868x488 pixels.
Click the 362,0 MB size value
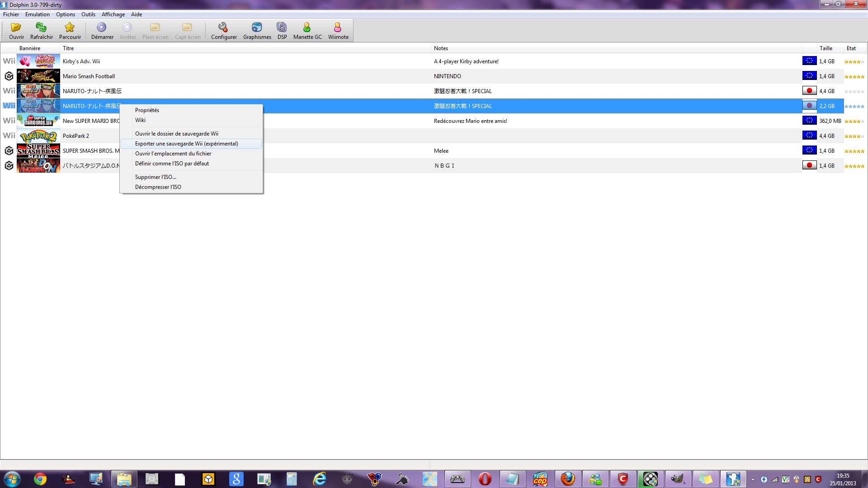point(830,121)
